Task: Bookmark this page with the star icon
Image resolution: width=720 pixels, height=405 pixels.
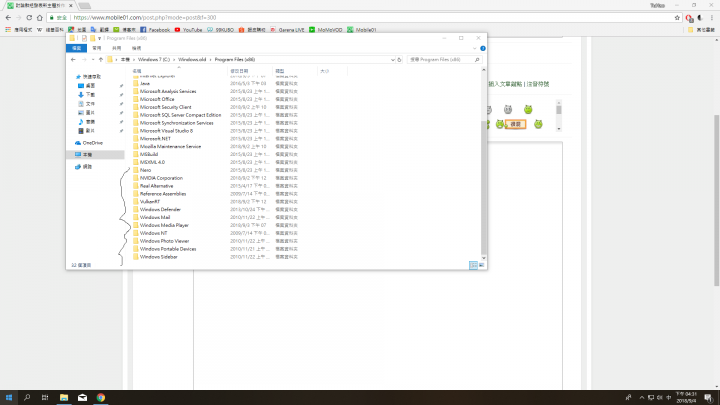Action: click(677, 18)
